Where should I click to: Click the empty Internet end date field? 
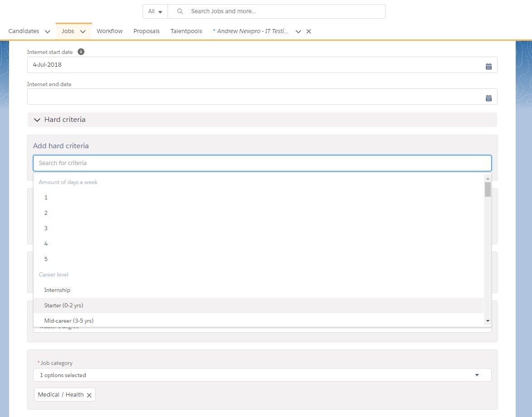pyautogui.click(x=262, y=97)
